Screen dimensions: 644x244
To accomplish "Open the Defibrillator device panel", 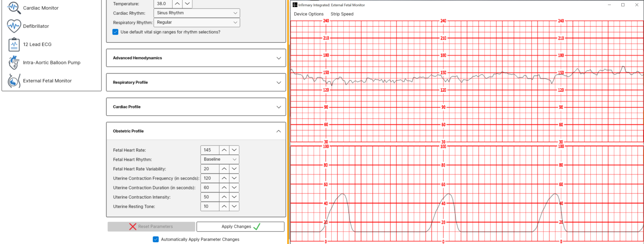I will click(13, 26).
